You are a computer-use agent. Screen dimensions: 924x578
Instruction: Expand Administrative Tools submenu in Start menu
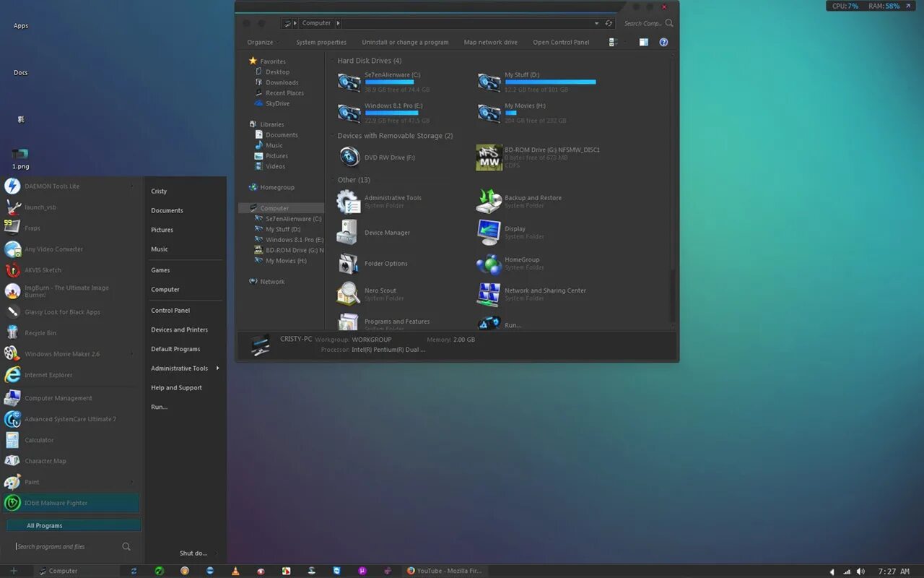pyautogui.click(x=217, y=368)
